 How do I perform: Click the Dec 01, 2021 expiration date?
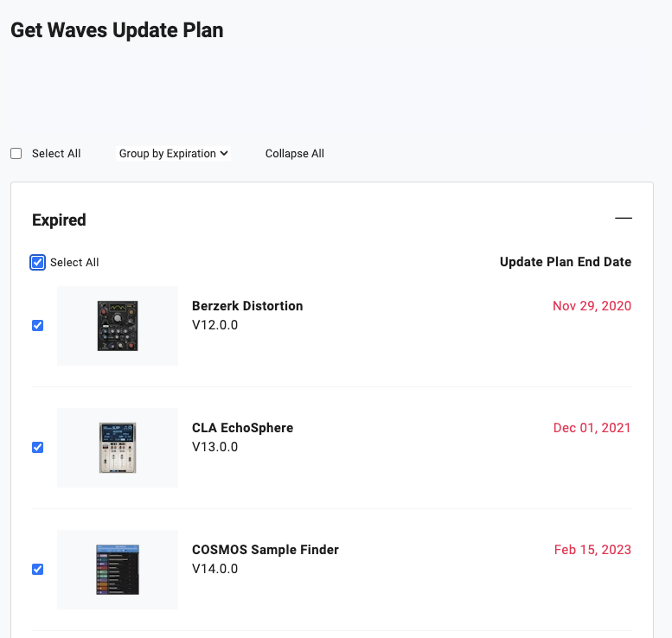(x=592, y=428)
